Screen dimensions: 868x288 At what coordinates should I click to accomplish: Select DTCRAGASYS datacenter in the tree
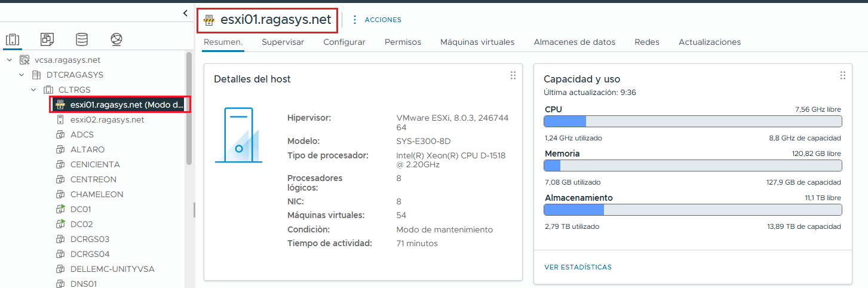(x=75, y=75)
